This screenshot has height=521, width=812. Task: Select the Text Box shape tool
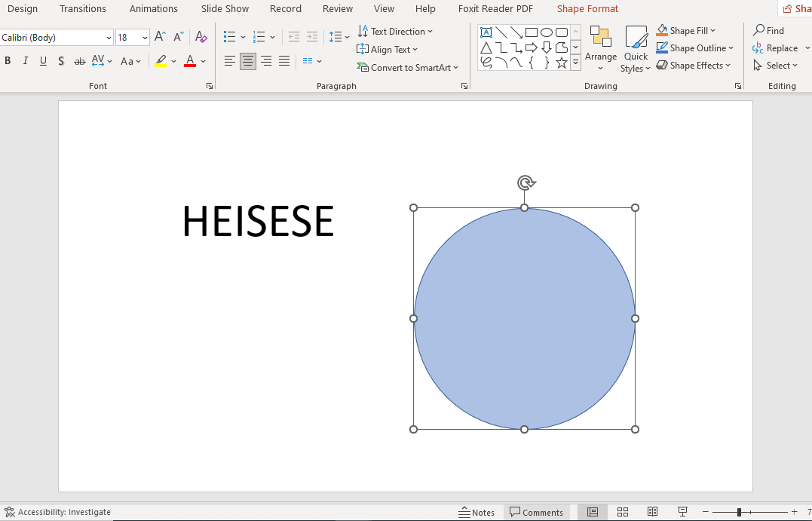click(486, 32)
